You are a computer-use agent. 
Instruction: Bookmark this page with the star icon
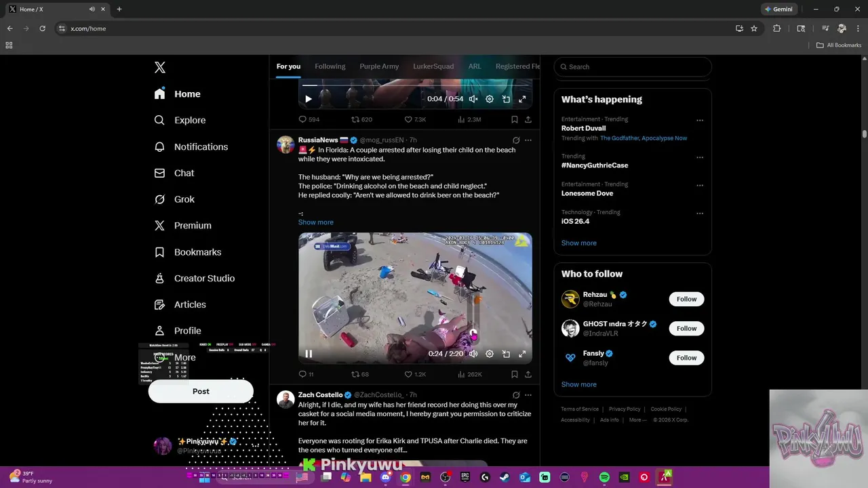point(754,28)
